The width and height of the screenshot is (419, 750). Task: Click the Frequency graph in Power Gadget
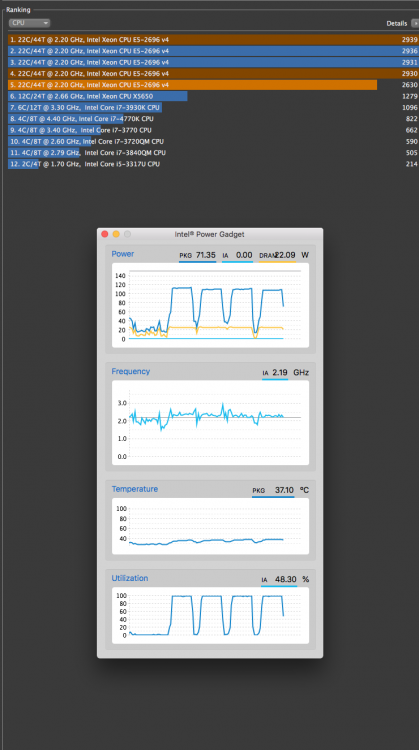click(x=210, y=423)
